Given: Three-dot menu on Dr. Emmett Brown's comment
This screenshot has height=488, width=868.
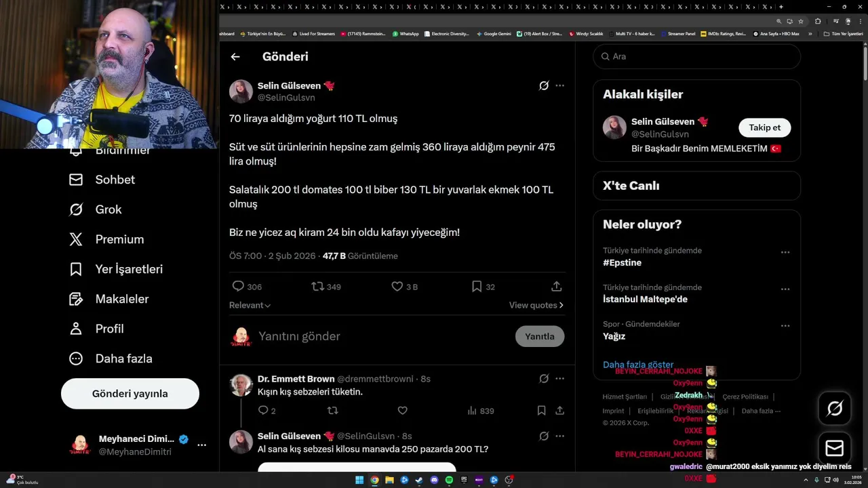Looking at the screenshot, I should [559, 379].
